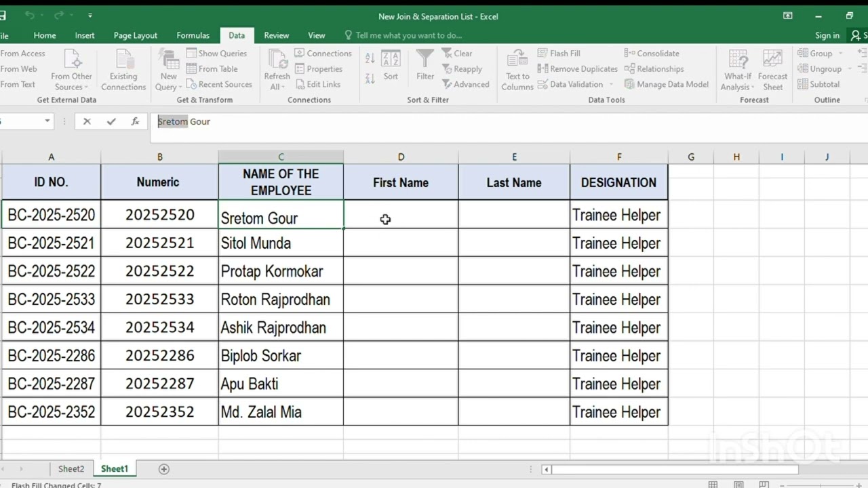Add a new sheet with plus button
The width and height of the screenshot is (868, 488).
[x=163, y=469]
